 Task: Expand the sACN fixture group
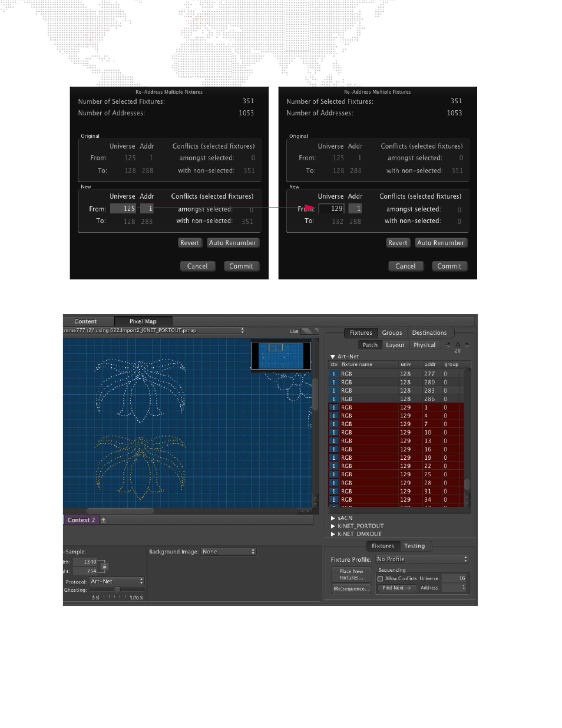[333, 518]
